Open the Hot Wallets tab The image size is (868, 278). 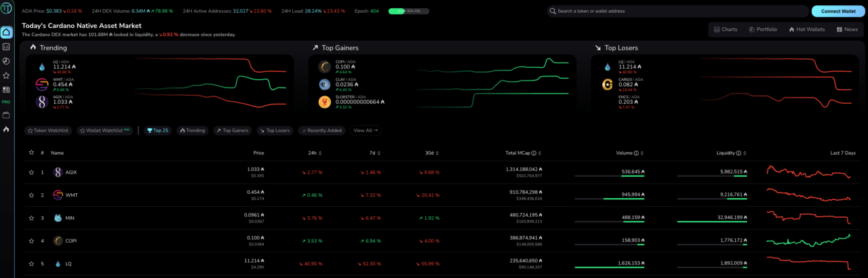coord(806,30)
